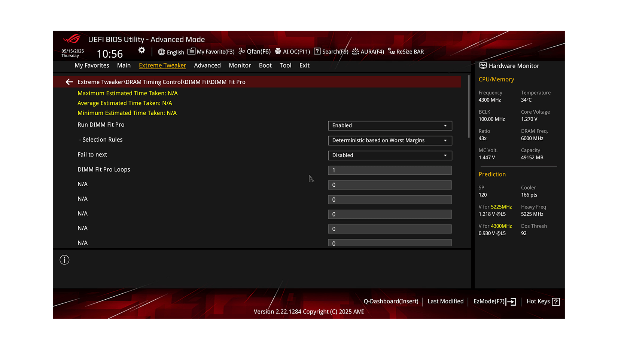Viewport: 618px width, 364px height.
Task: Open My Favorite(F3) list icon
Action: [191, 51]
